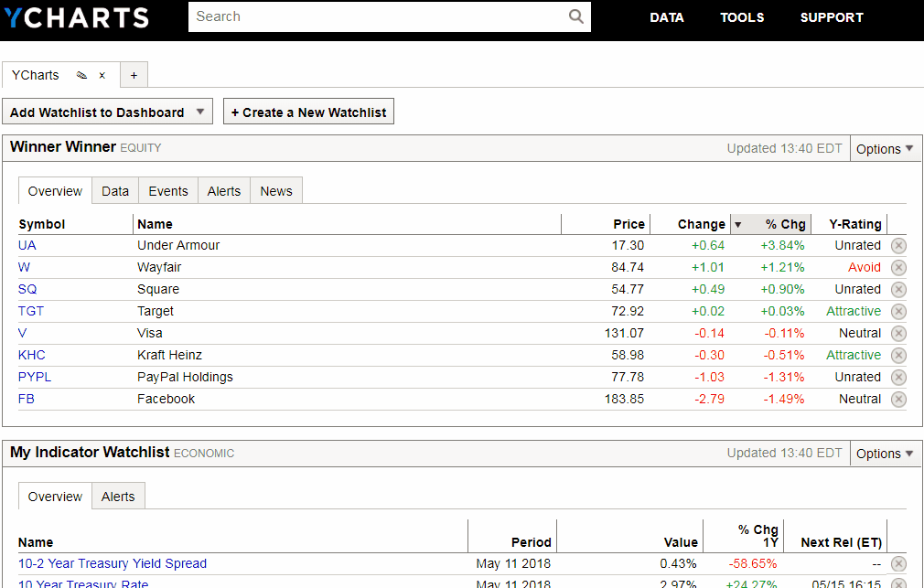Open the V symbol link

coord(22,334)
